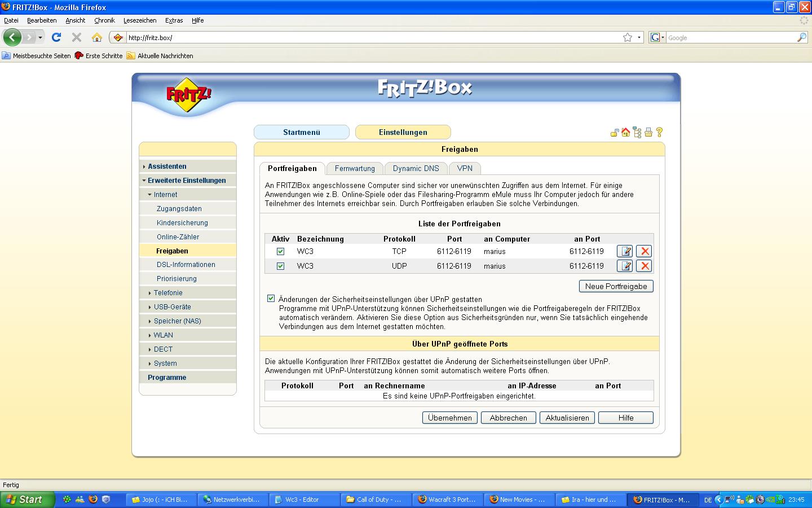Screen dimensions: 812x508
Task: Click the Firefox forward arrow button
Action: pos(29,37)
